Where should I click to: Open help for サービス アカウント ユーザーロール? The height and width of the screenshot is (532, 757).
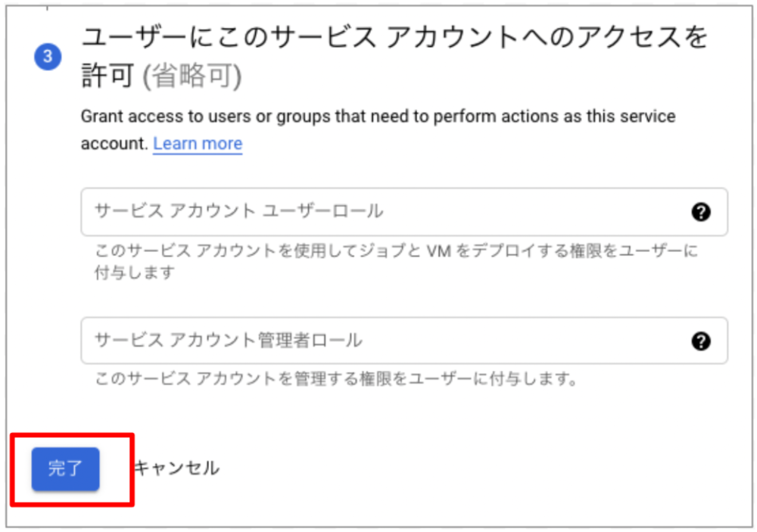pos(701,212)
